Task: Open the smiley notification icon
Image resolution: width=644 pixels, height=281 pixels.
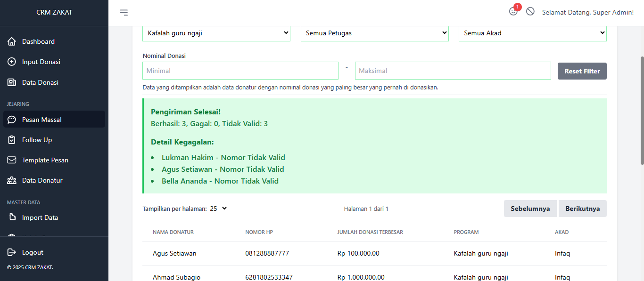Action: (x=513, y=12)
